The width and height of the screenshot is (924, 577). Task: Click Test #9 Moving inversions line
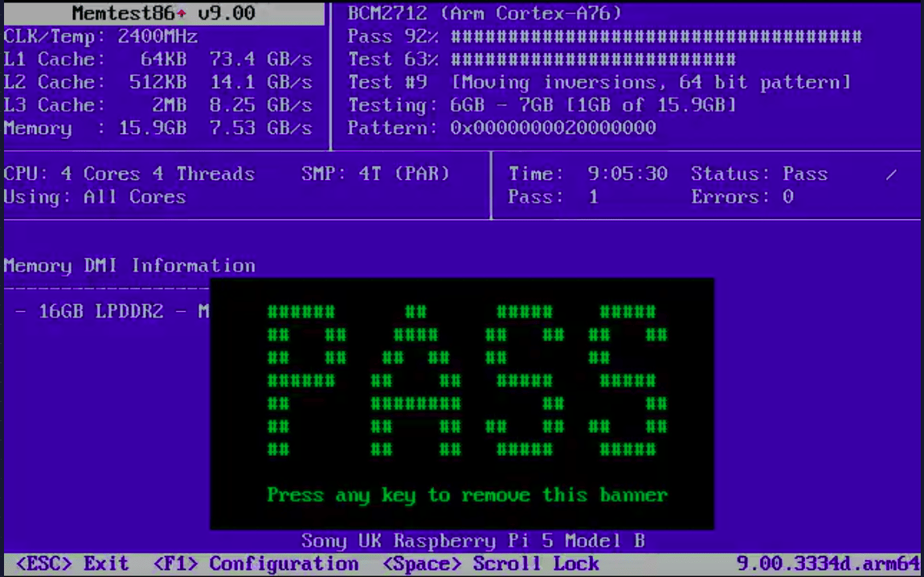pos(599,83)
